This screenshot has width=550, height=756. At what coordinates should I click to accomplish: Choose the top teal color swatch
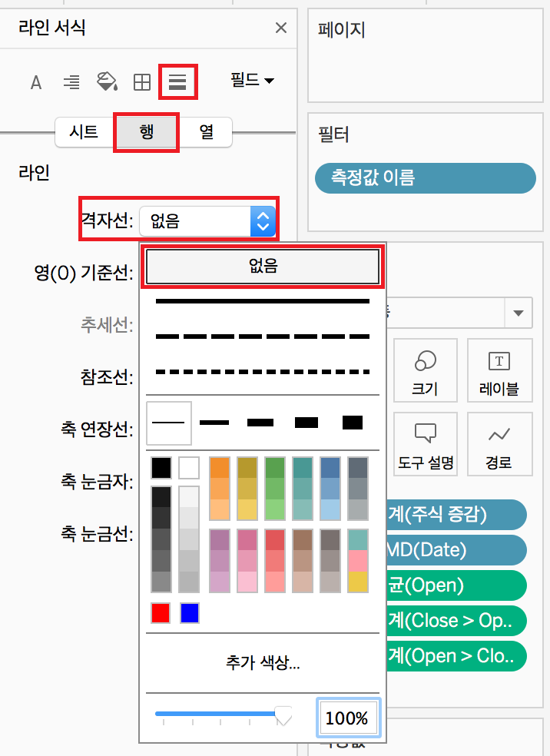point(302,468)
